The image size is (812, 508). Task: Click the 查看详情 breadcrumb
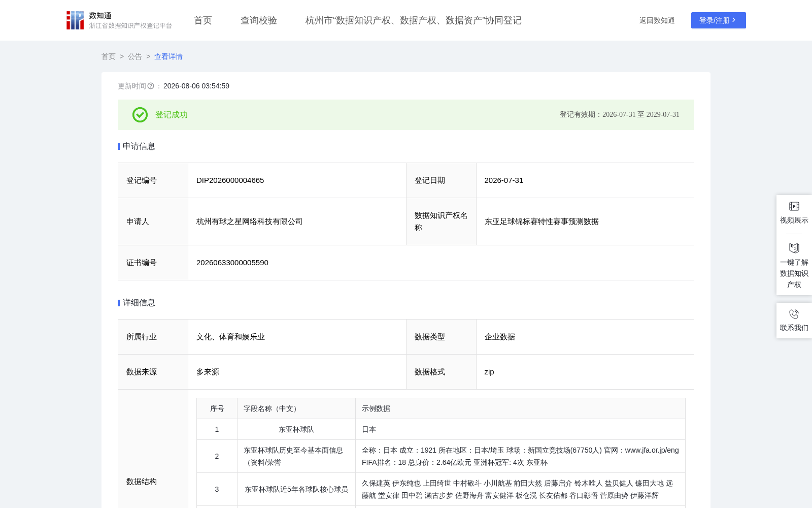168,56
